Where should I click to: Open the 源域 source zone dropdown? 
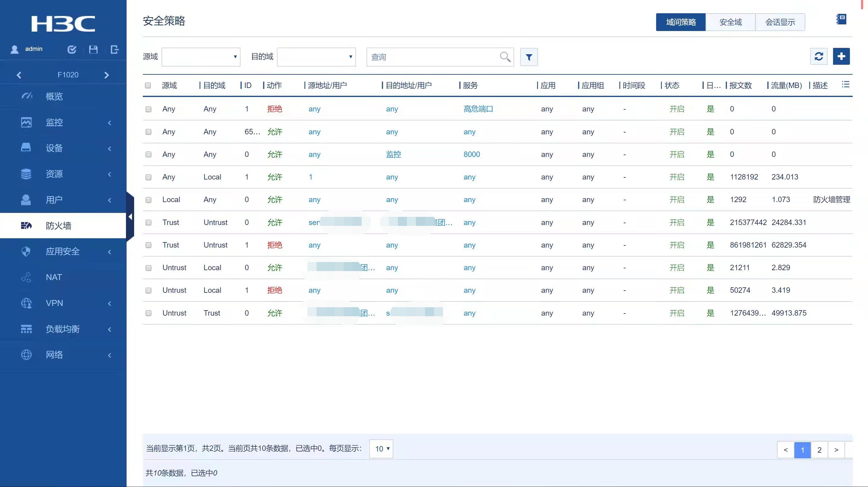(201, 57)
